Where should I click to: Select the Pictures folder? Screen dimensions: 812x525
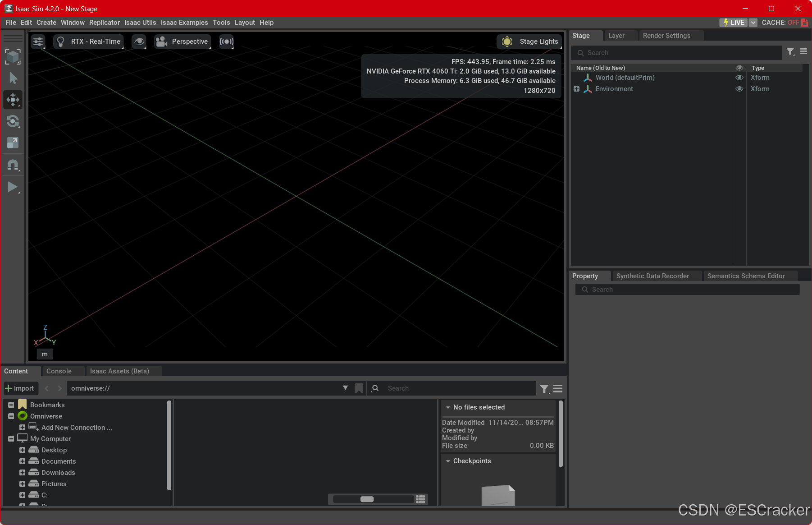54,484
